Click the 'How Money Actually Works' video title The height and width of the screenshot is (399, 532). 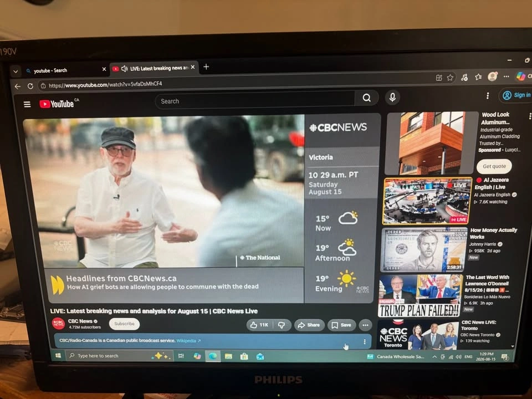[493, 233]
